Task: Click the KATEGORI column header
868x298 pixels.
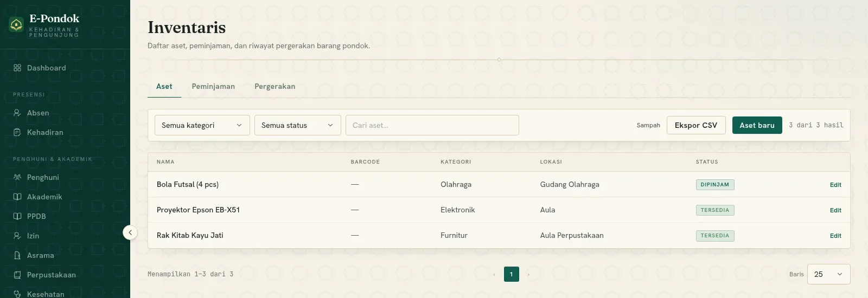Action: [x=456, y=162]
